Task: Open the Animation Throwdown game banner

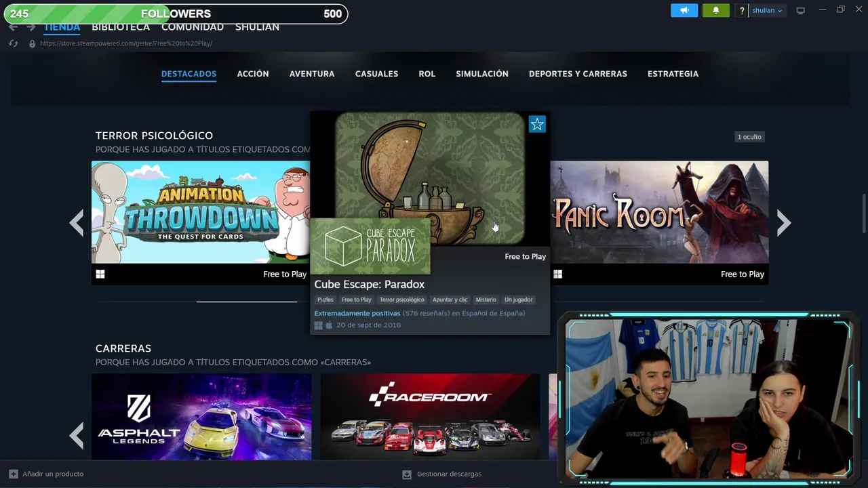Action: [201, 212]
